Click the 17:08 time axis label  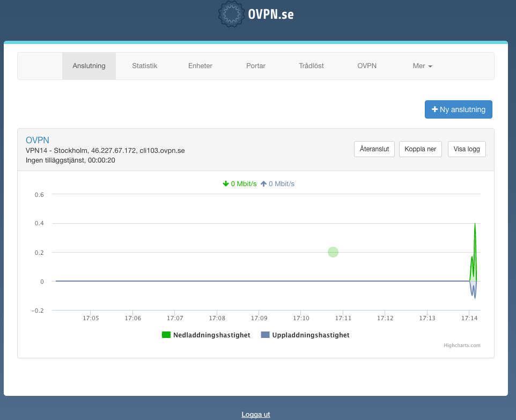point(217,318)
